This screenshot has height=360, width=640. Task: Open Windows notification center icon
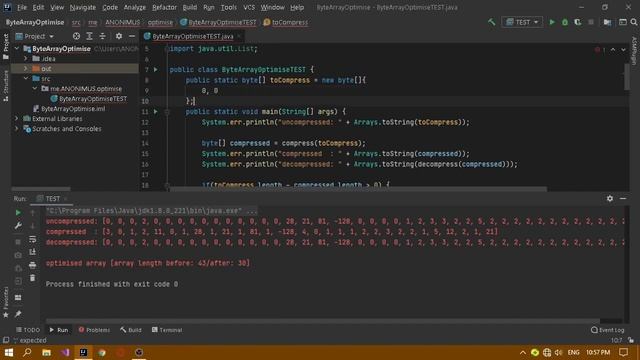coord(623,352)
